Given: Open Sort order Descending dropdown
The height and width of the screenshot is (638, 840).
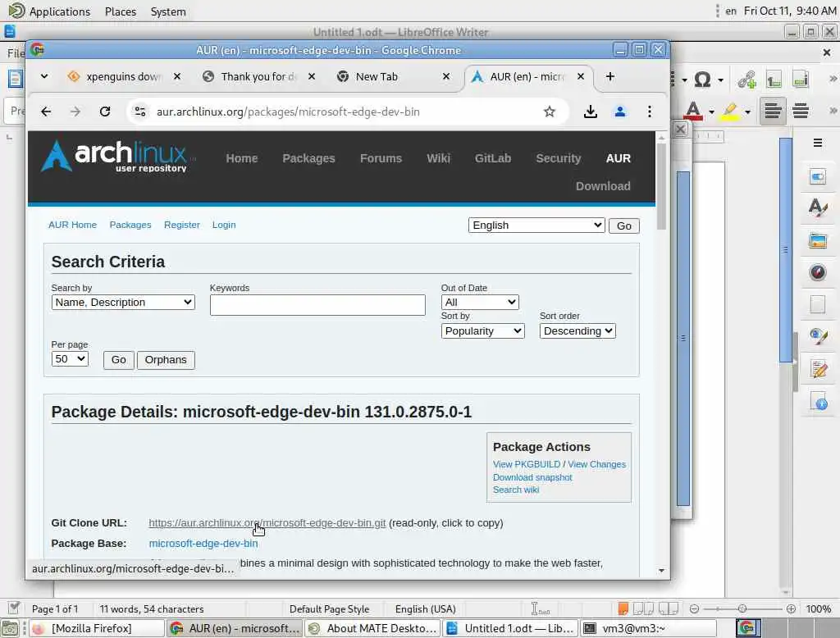Looking at the screenshot, I should (577, 331).
